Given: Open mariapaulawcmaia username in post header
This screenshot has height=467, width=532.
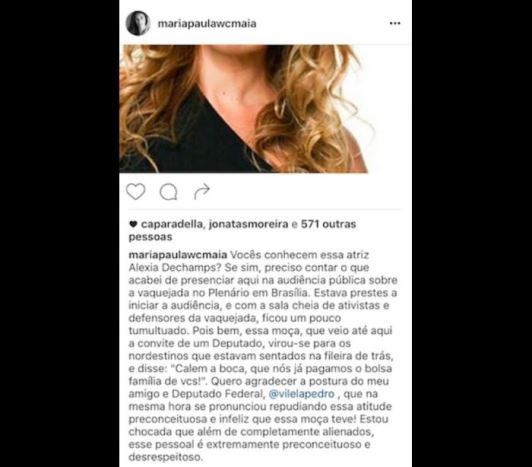Looking at the screenshot, I should click(x=207, y=24).
